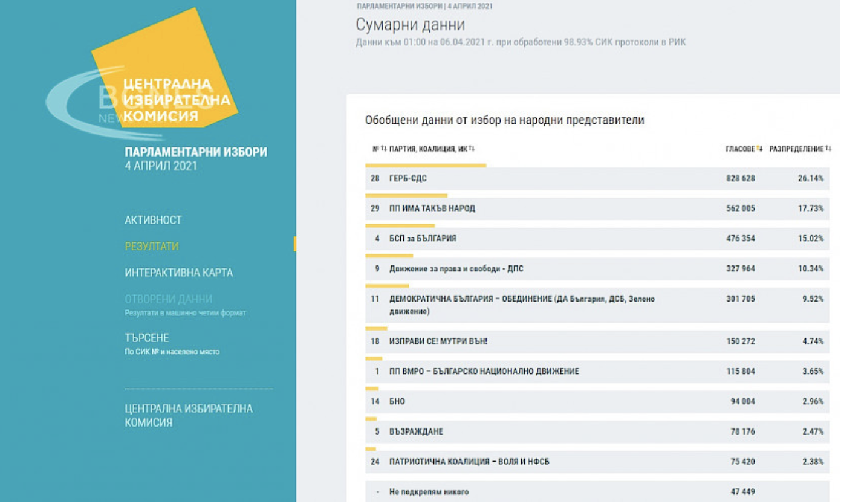Image resolution: width=867 pixels, height=504 pixels.
Task: Click the 2.38% distribution value
Action: (x=813, y=462)
